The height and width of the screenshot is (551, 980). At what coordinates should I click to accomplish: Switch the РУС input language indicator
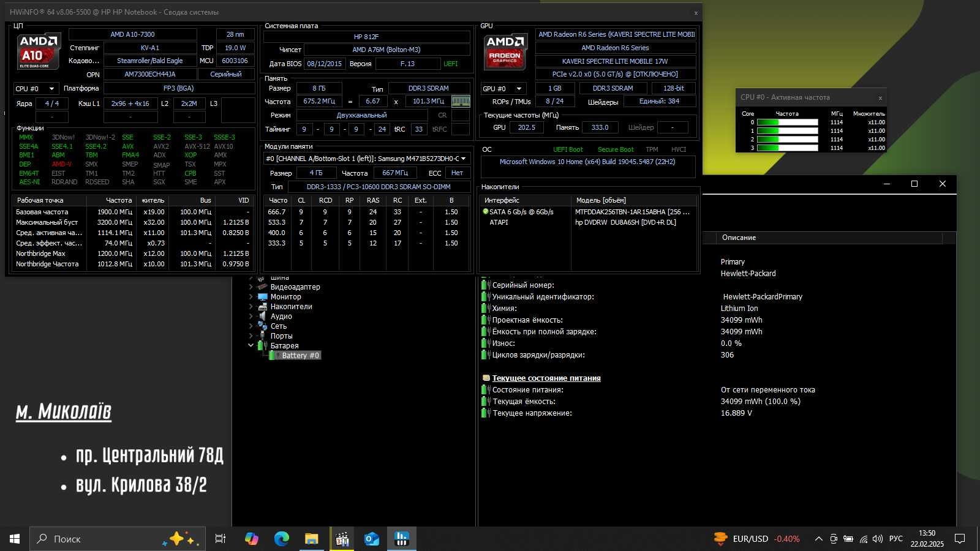(896, 539)
